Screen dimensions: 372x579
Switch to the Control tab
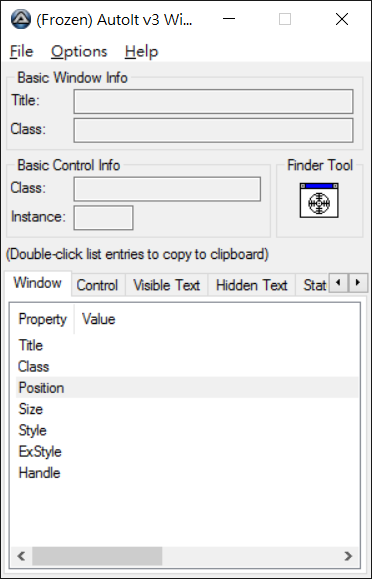pos(98,285)
